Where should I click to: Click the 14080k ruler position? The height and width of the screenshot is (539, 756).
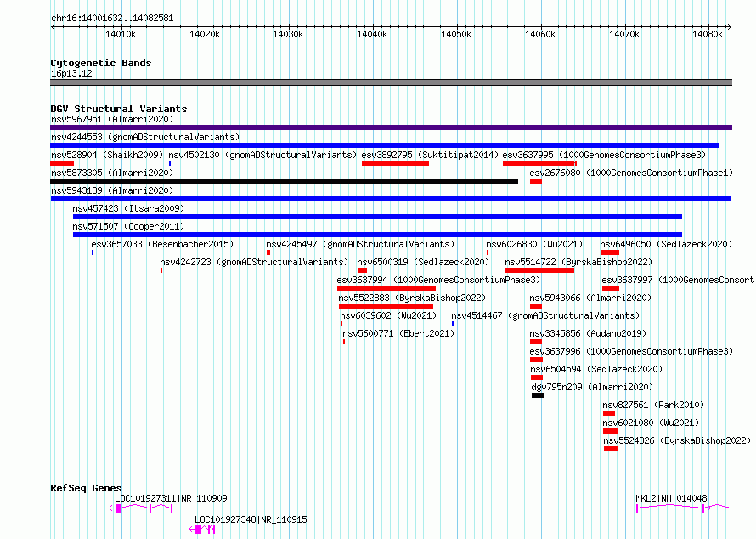coord(708,34)
